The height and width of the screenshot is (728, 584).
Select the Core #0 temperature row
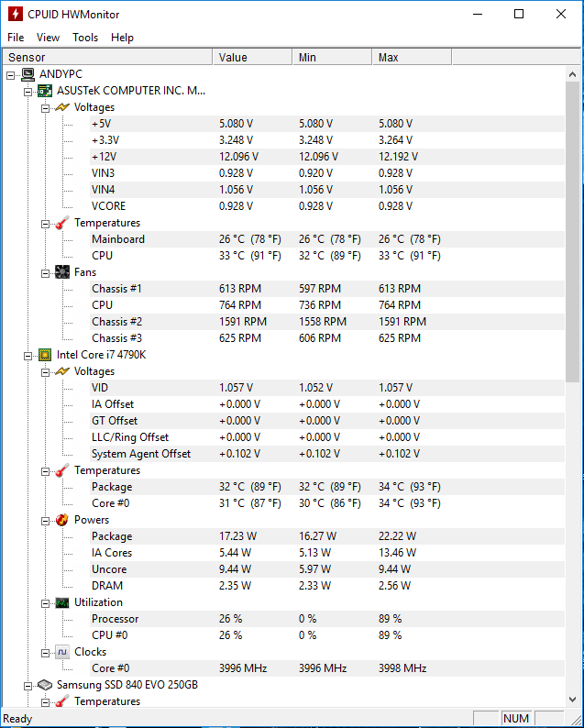click(x=327, y=503)
